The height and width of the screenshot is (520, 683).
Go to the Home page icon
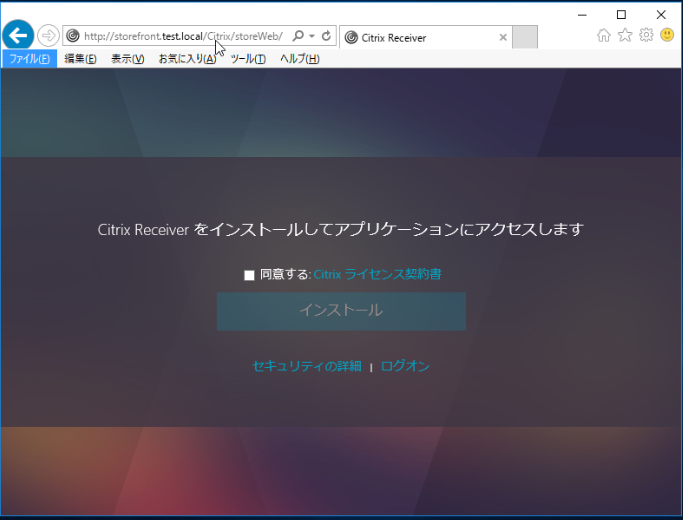point(604,35)
